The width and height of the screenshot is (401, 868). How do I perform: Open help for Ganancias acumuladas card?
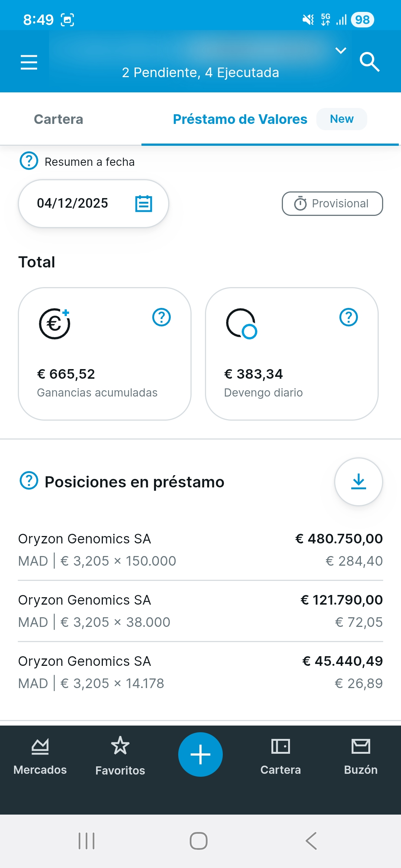pos(162,318)
